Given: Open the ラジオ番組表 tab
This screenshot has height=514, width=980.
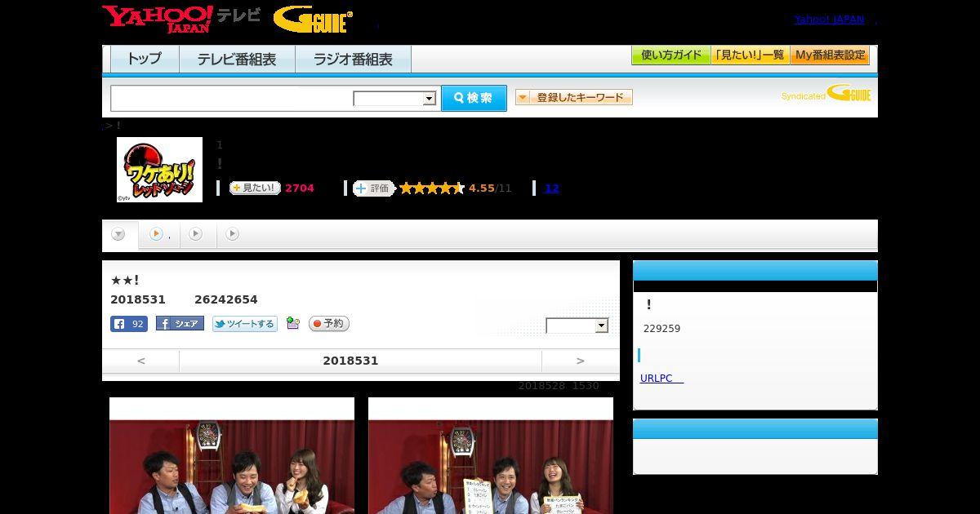Looking at the screenshot, I should pyautogui.click(x=354, y=59).
